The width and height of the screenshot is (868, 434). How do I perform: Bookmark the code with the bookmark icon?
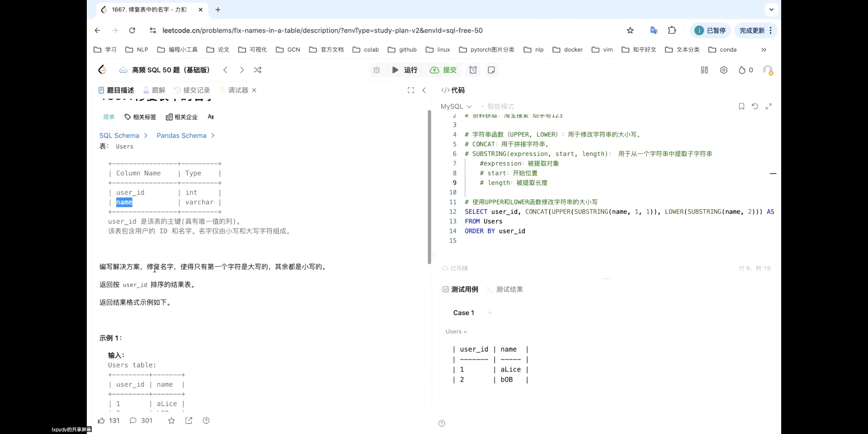(x=741, y=106)
